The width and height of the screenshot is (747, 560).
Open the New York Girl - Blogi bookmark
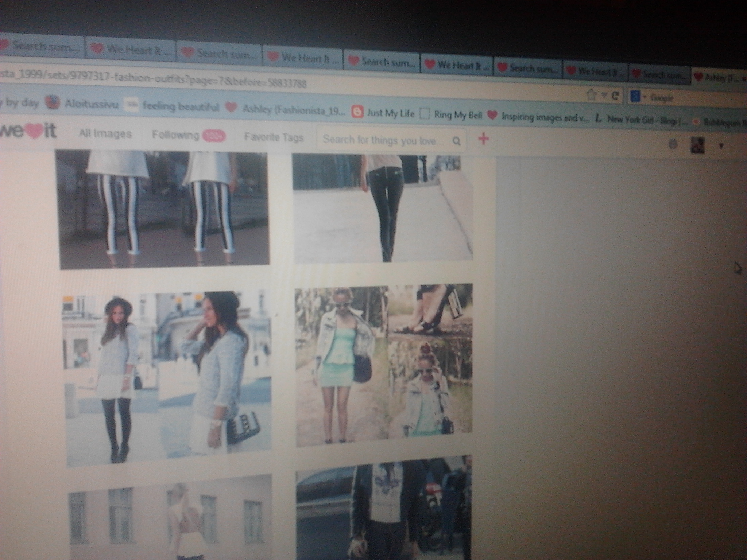tap(641, 120)
